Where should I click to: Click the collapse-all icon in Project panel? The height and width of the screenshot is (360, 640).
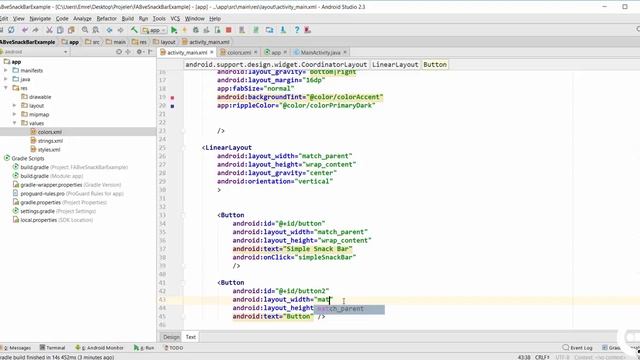click(128, 52)
